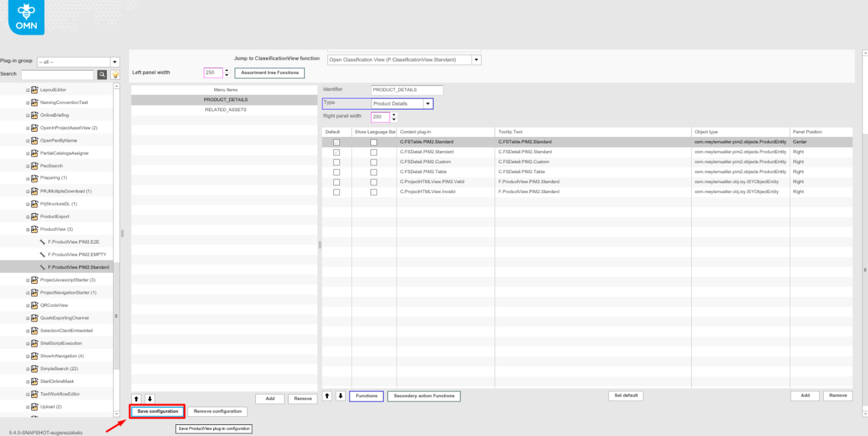Click the OMN bee logo
The image size is (868, 436).
(25, 17)
